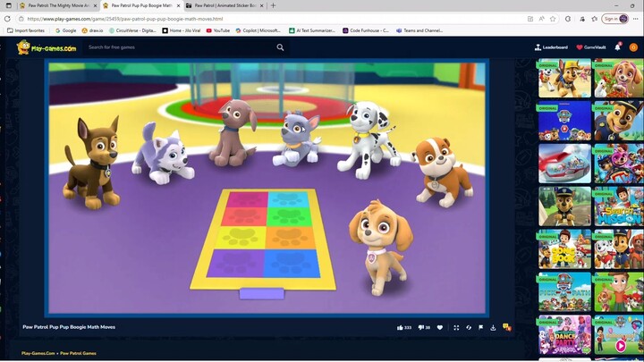The height and width of the screenshot is (362, 644).
Task: Open the GameVault link
Action: point(591,47)
